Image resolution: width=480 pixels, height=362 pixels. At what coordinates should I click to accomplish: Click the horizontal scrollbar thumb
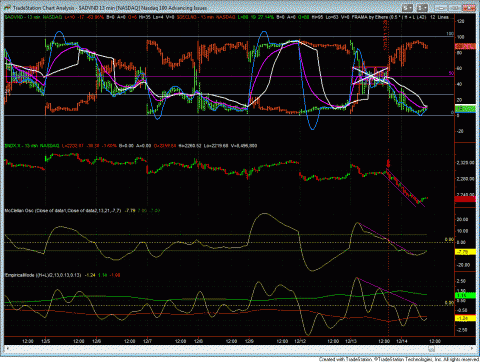click(431, 349)
